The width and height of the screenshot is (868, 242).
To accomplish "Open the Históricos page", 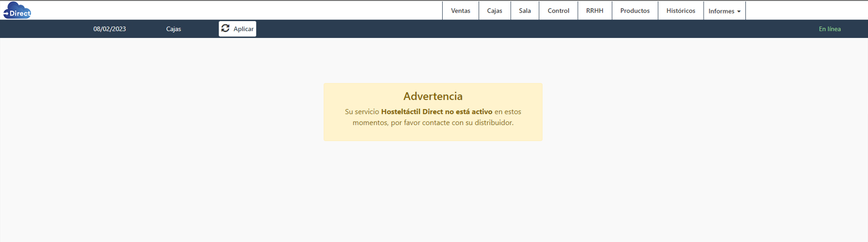I will pyautogui.click(x=680, y=11).
